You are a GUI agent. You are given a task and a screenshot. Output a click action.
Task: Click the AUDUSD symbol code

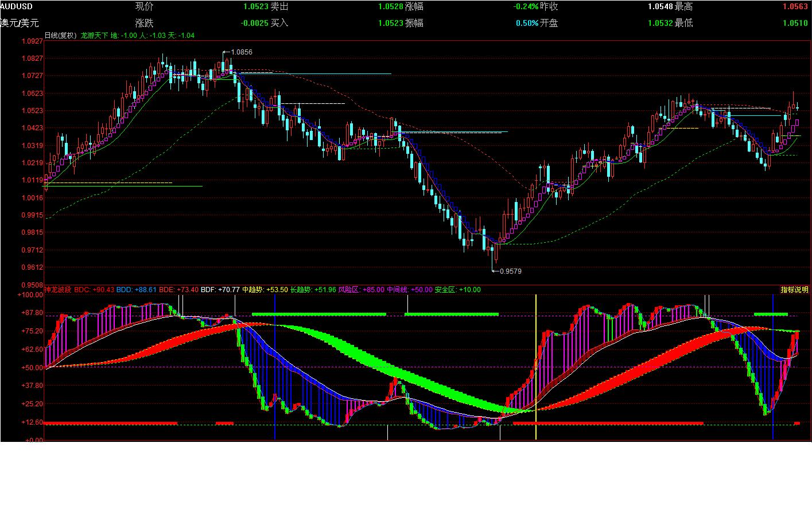[17, 6]
